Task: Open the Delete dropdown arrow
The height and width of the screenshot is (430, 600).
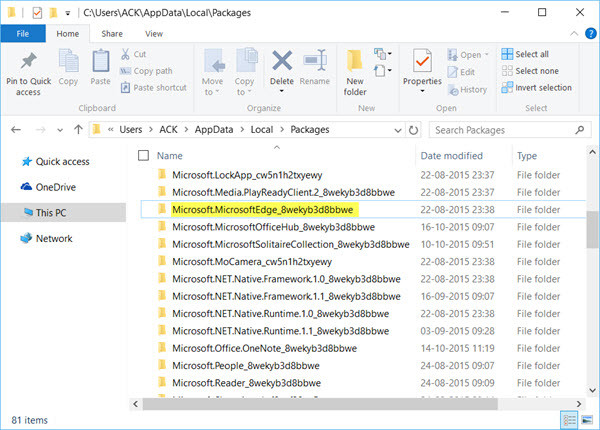Action: tap(282, 91)
